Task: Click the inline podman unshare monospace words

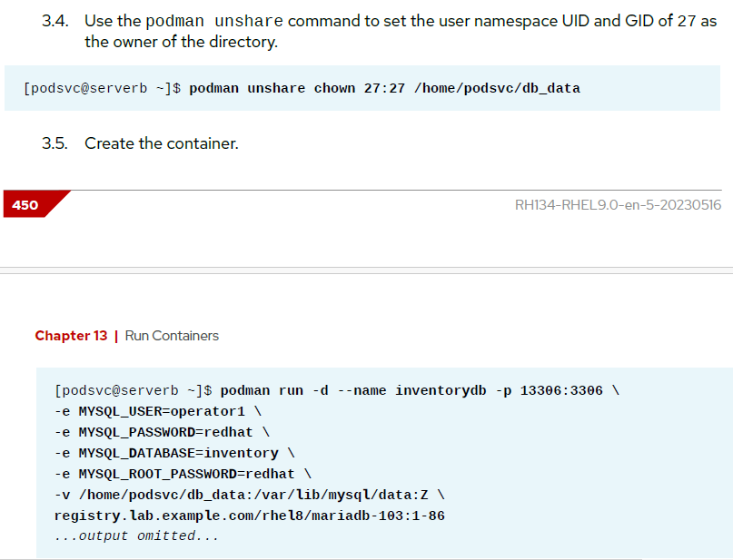Action: (214, 21)
